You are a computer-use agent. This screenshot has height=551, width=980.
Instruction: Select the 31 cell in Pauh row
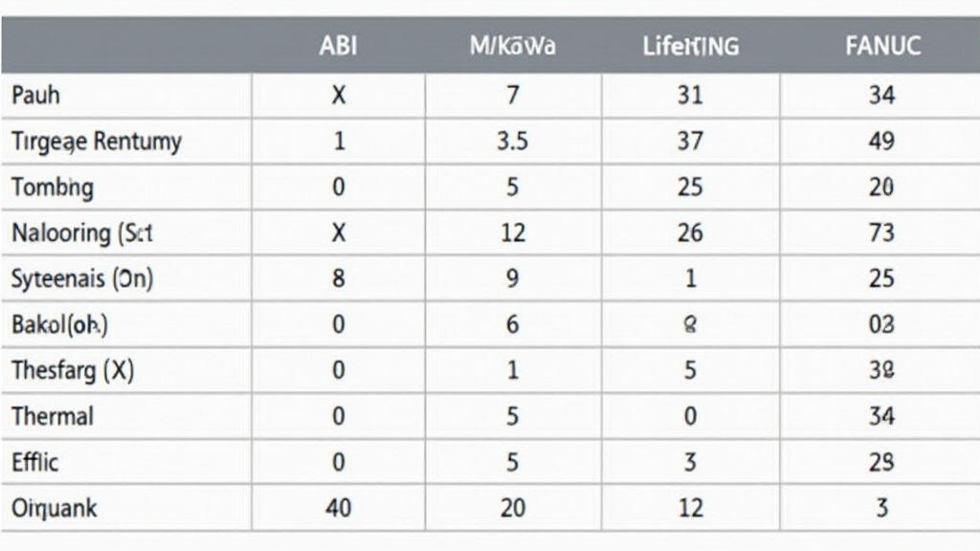[690, 96]
